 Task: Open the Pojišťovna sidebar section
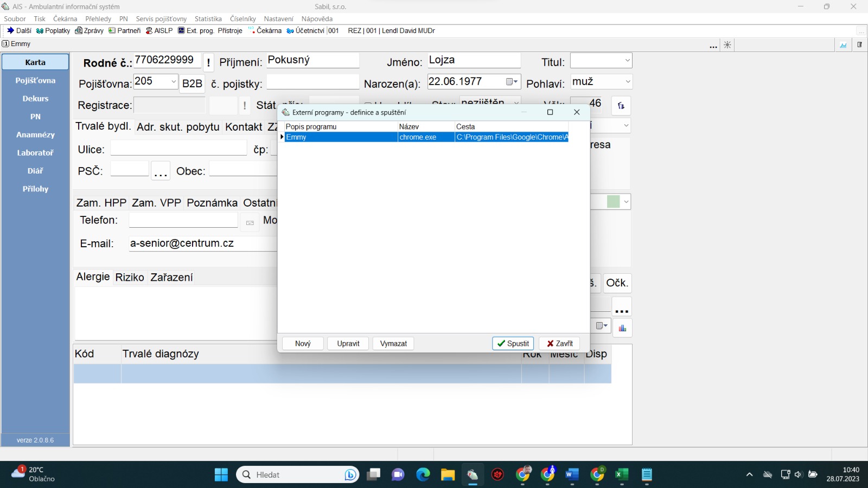click(35, 80)
